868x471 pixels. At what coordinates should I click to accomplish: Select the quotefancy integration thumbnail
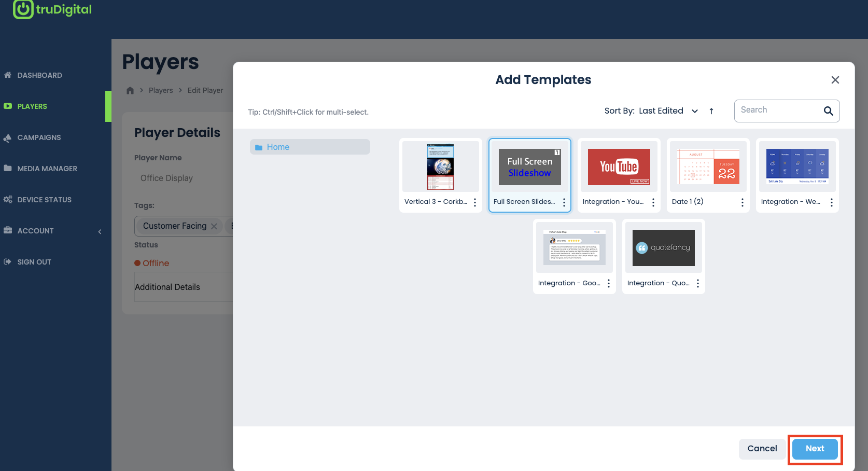[x=664, y=247]
